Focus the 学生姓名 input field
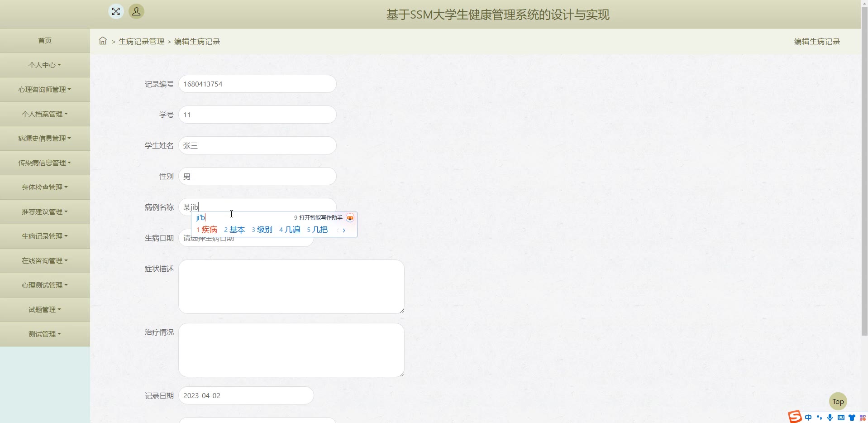The width and height of the screenshot is (868, 423). (258, 145)
